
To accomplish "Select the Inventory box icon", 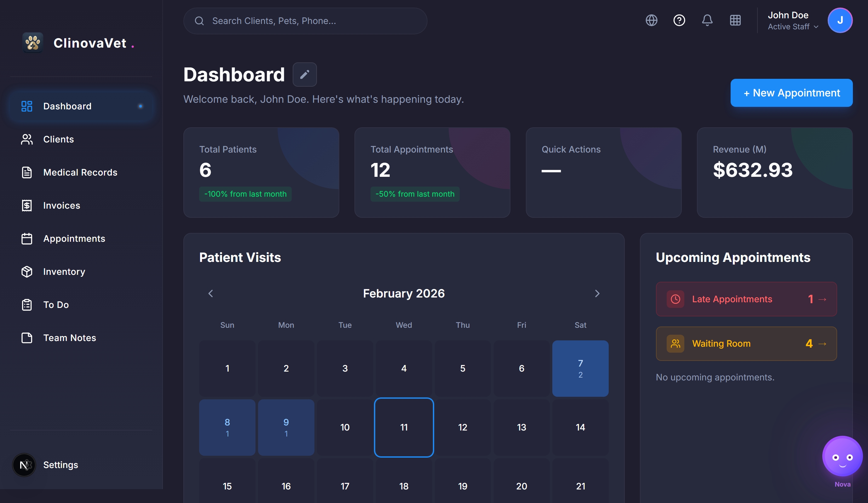I will click(x=27, y=271).
